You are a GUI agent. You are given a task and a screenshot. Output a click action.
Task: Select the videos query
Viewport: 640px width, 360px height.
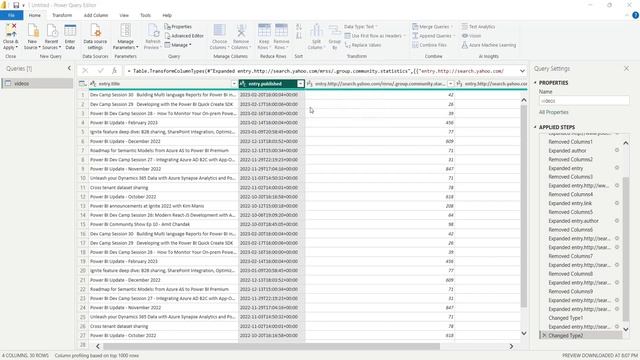point(37,83)
